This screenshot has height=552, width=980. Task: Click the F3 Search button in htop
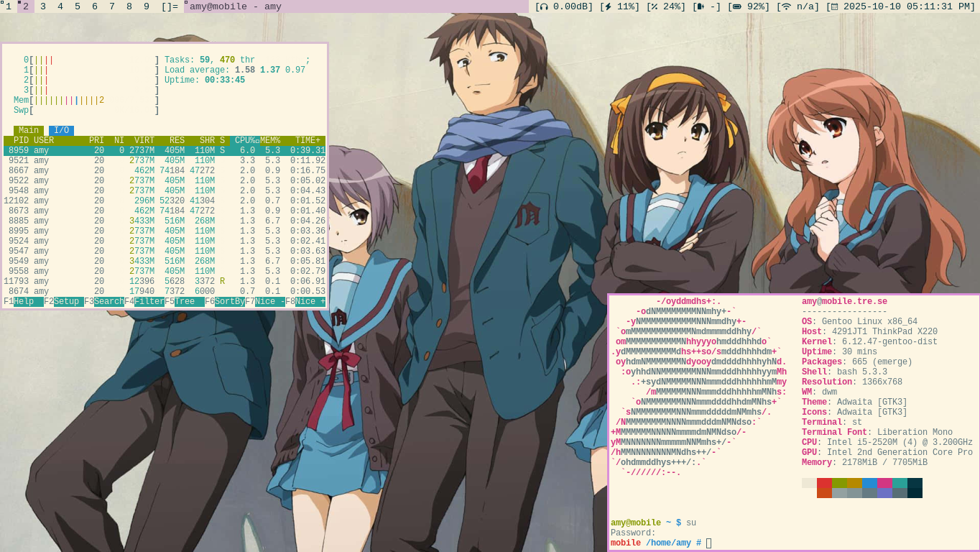(104, 302)
